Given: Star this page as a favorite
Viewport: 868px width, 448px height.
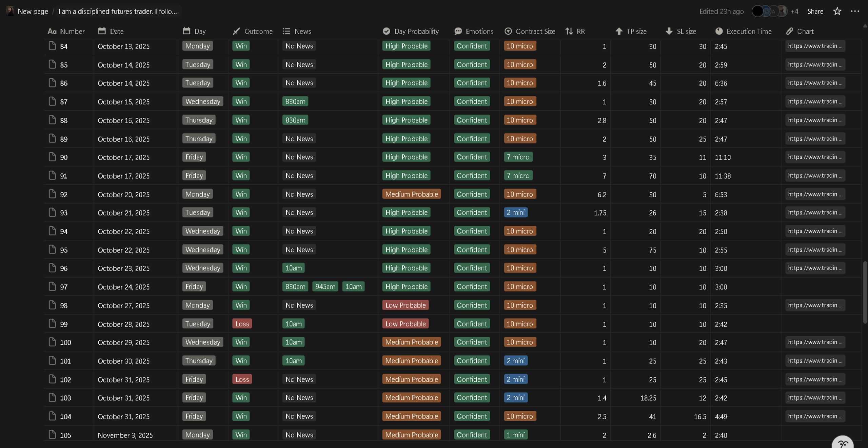Looking at the screenshot, I should point(837,11).
